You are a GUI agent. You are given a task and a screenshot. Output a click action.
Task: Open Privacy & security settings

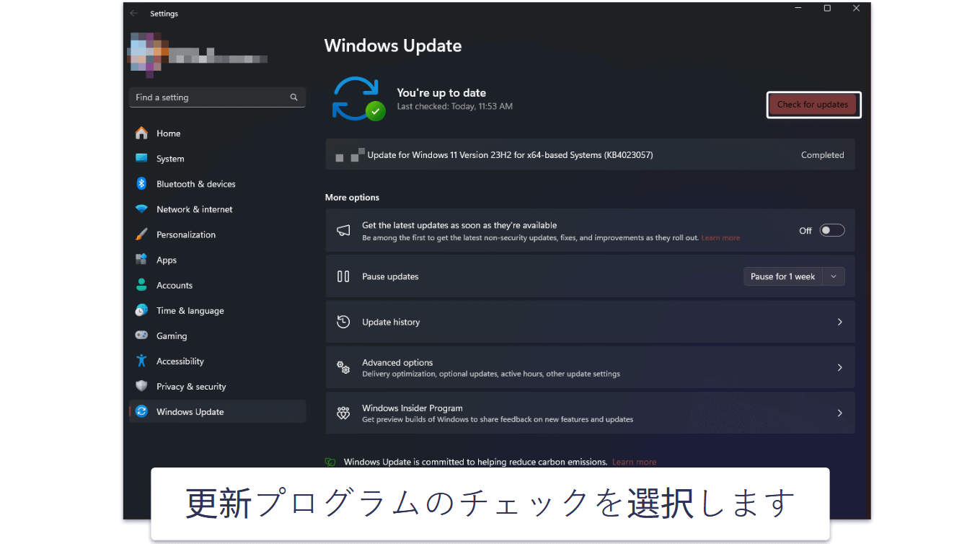pos(217,386)
